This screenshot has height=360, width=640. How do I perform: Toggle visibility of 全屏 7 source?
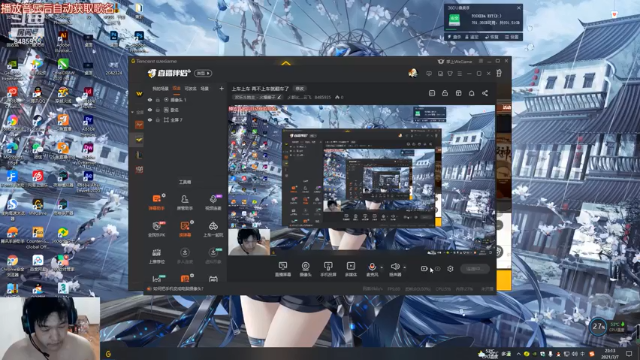click(150, 120)
